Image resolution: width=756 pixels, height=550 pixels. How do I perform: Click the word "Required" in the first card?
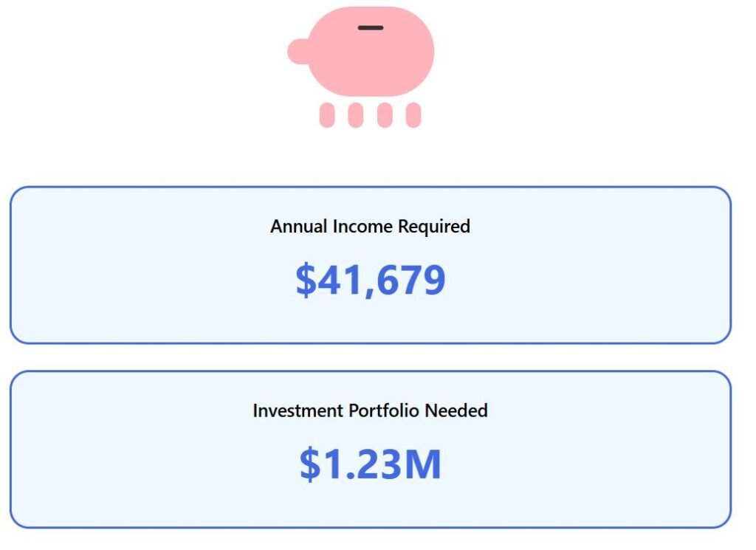click(x=434, y=226)
